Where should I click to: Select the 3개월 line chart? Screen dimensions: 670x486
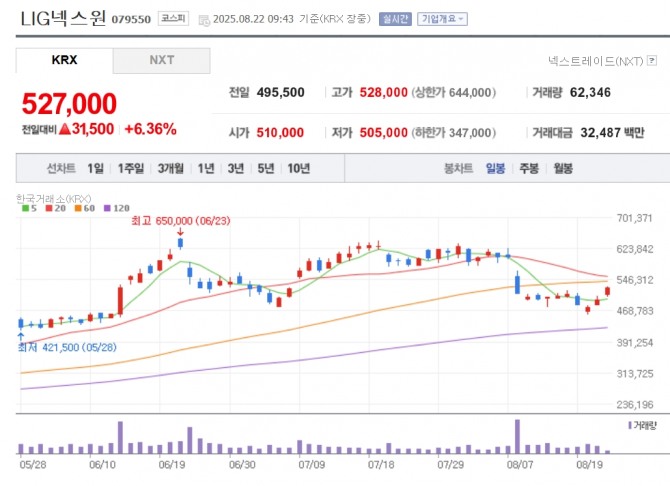point(170,168)
